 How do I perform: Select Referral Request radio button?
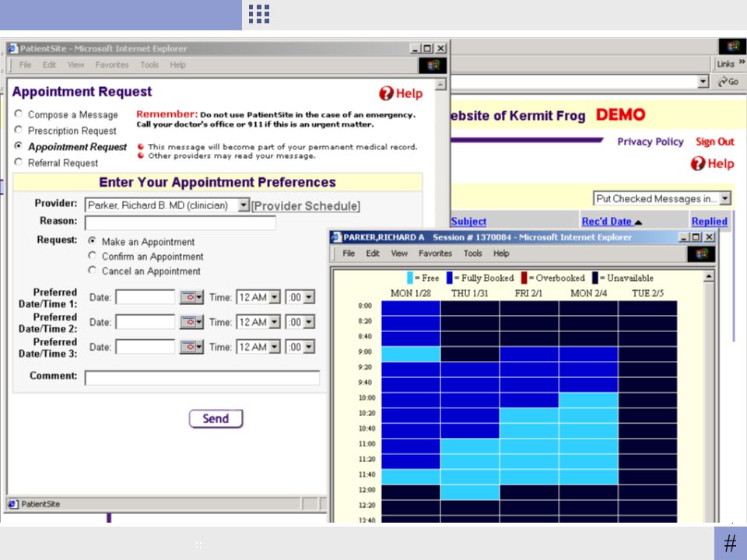tap(18, 162)
